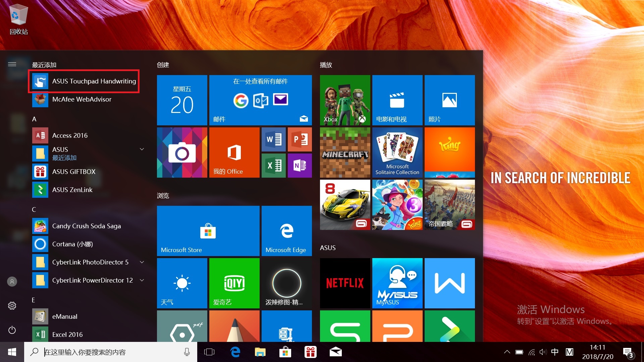Open Edge from the taskbar
The image size is (644, 362).
(x=235, y=352)
